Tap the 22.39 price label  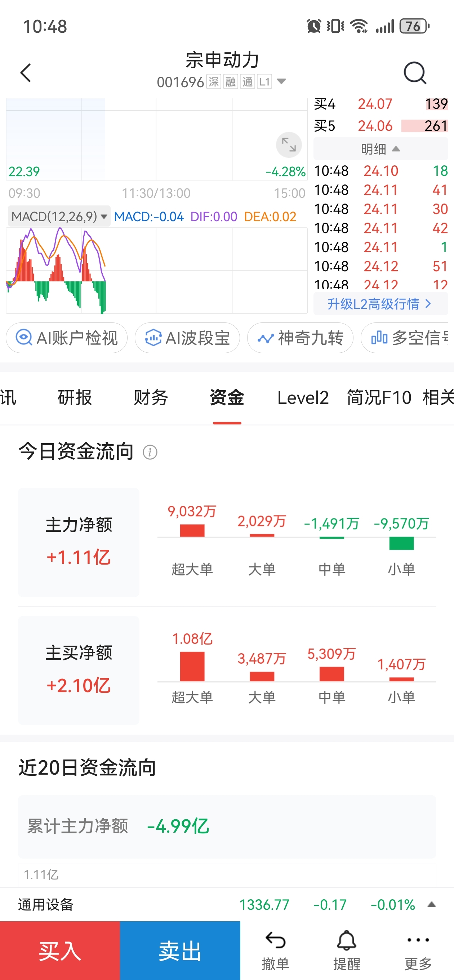pos(24,171)
